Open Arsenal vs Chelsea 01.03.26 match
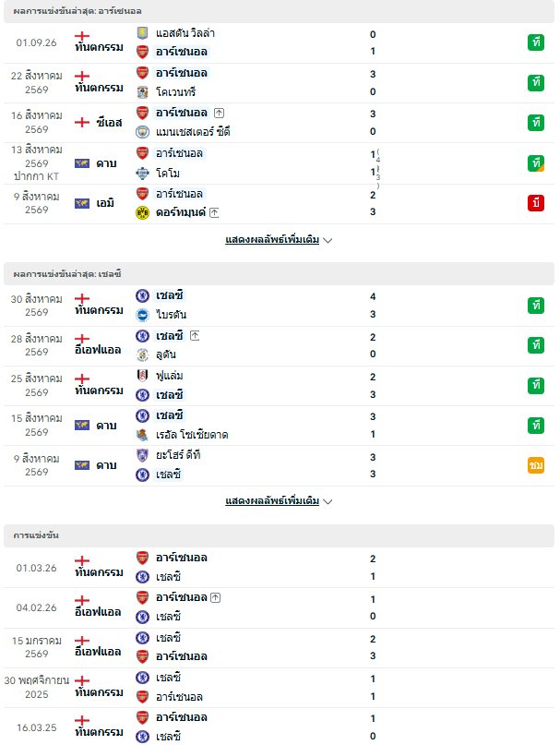The height and width of the screenshot is (745, 560). point(279,568)
